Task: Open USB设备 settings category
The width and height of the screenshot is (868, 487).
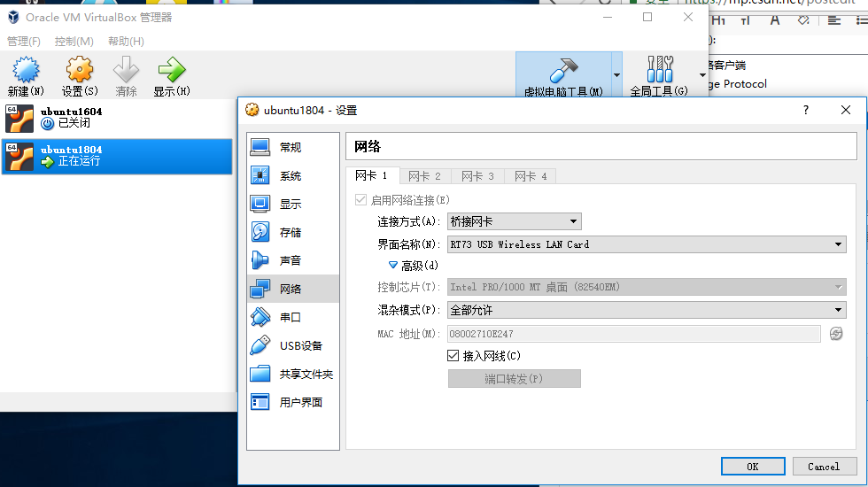Action: (293, 345)
